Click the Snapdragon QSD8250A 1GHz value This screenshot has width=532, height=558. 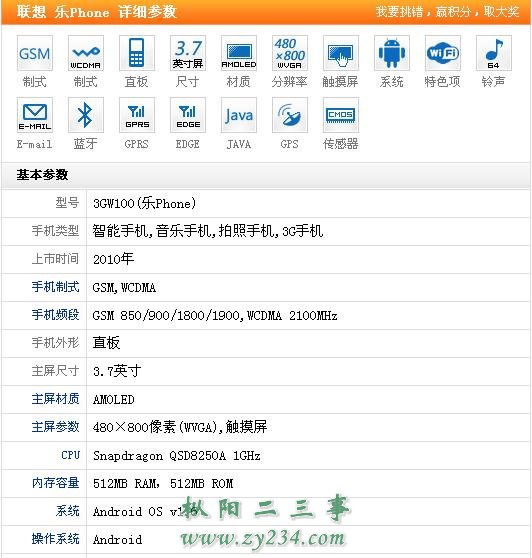[177, 456]
